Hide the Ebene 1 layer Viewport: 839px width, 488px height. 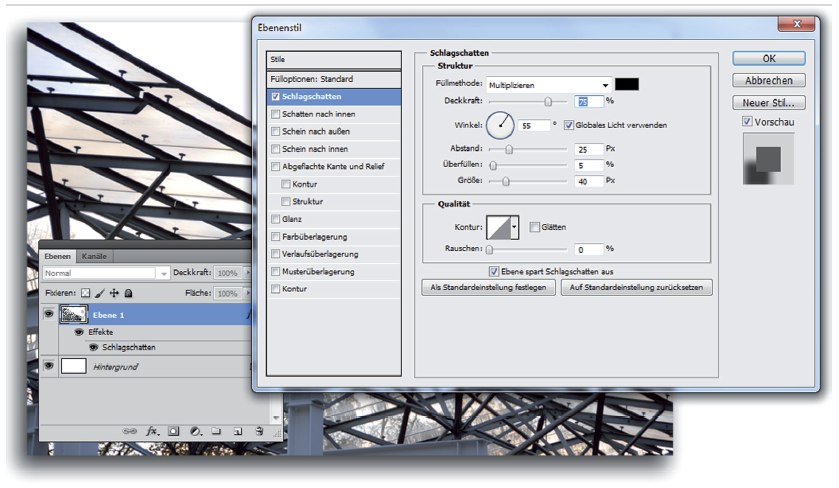[x=49, y=313]
